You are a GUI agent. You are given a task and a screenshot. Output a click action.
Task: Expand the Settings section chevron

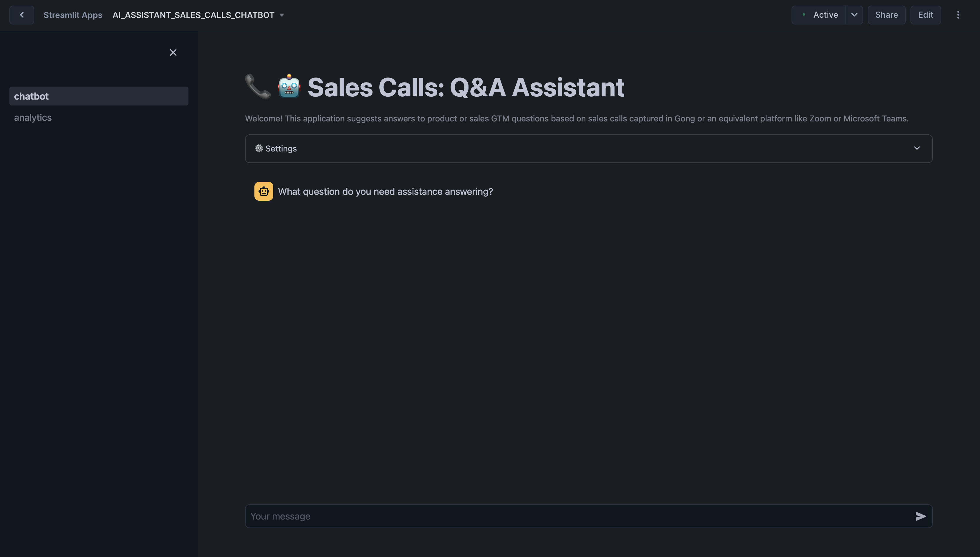(x=917, y=149)
